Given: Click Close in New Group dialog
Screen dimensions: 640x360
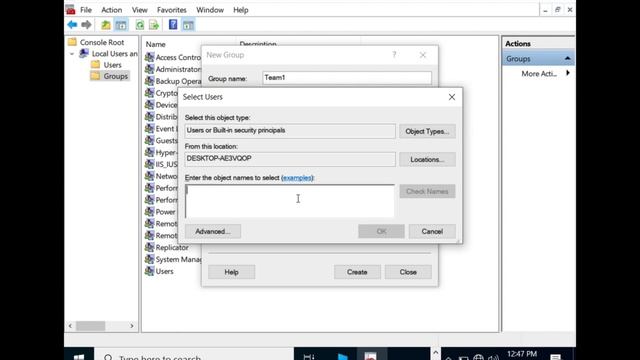Looking at the screenshot, I should click(408, 272).
